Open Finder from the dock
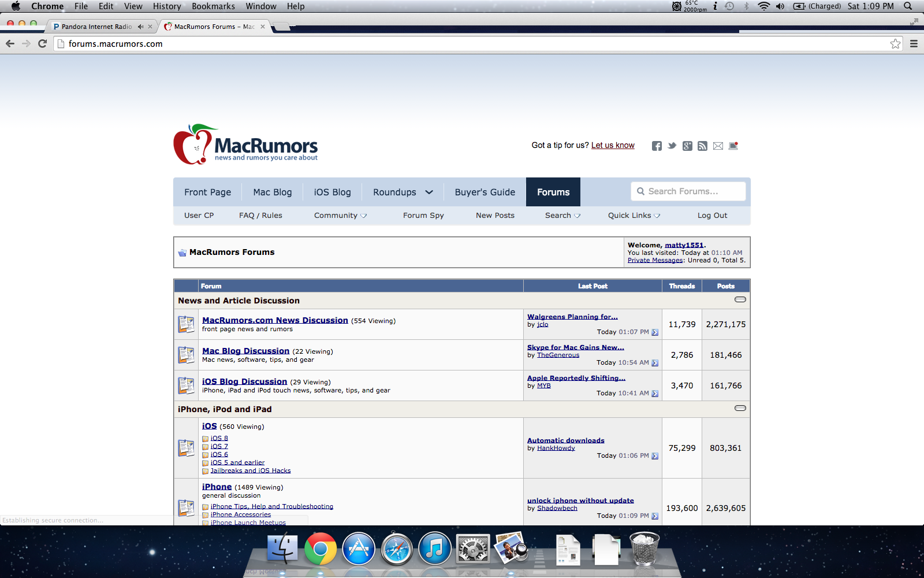This screenshot has width=924, height=578. (282, 549)
